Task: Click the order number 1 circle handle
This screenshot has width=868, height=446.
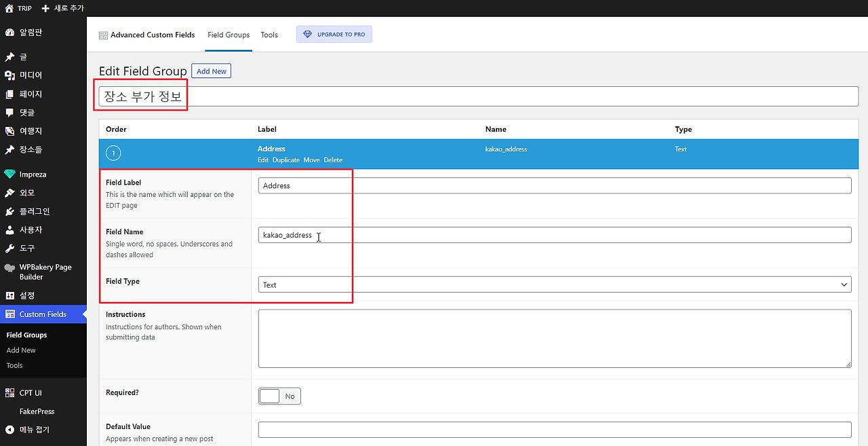Action: 114,154
